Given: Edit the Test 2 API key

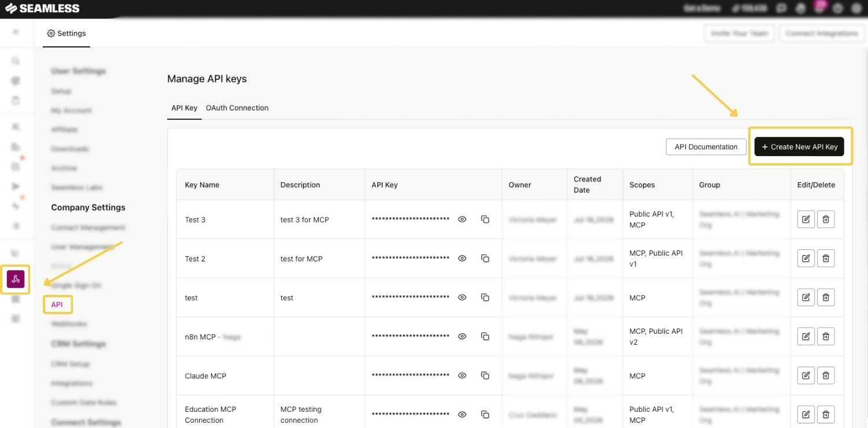Looking at the screenshot, I should [806, 258].
